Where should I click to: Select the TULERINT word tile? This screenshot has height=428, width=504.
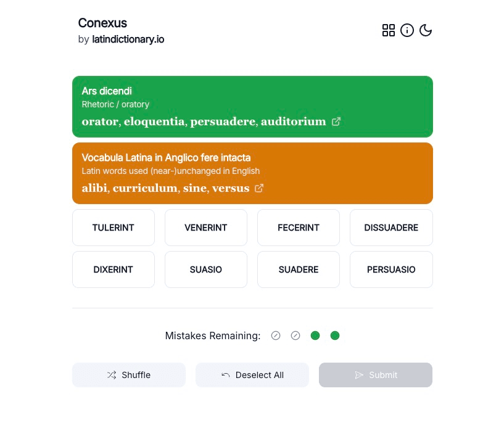[114, 228]
